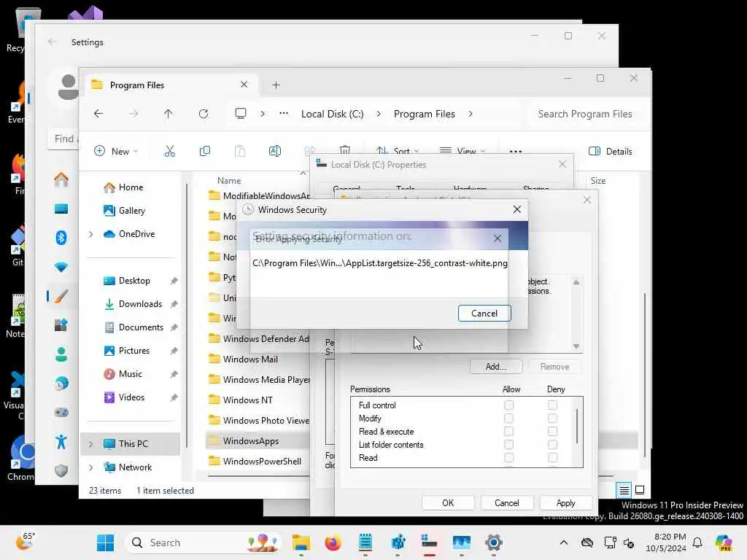This screenshot has width=747, height=560.
Task: Refresh the Program Files folder
Action: point(204,114)
